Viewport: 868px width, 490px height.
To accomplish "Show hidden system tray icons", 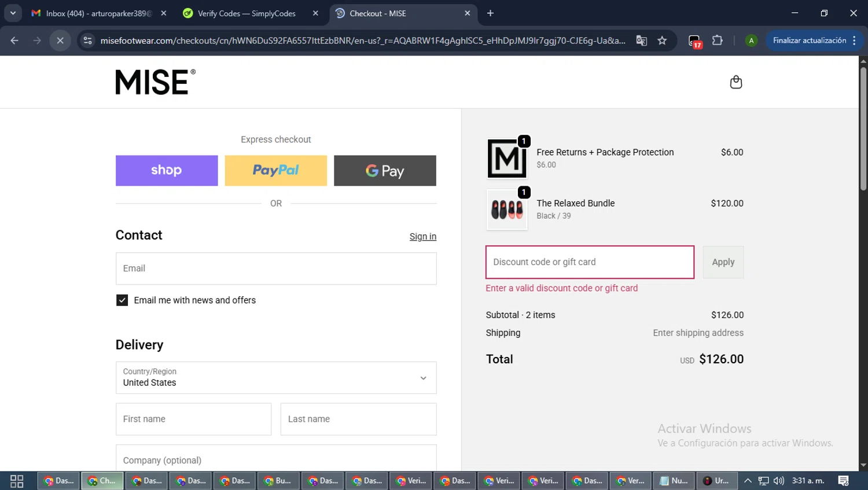I will (748, 481).
